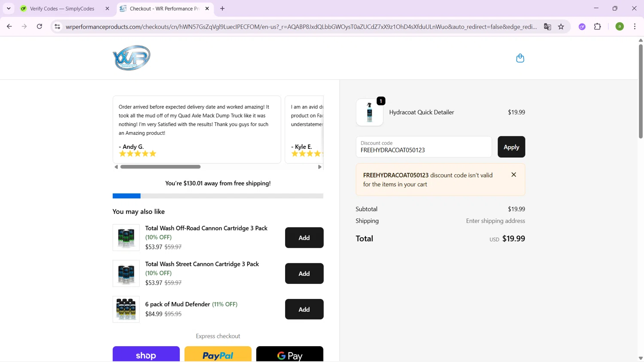Screen dimensions: 644x362
Task: Open Chrome three-dot menu
Action: 635,27
